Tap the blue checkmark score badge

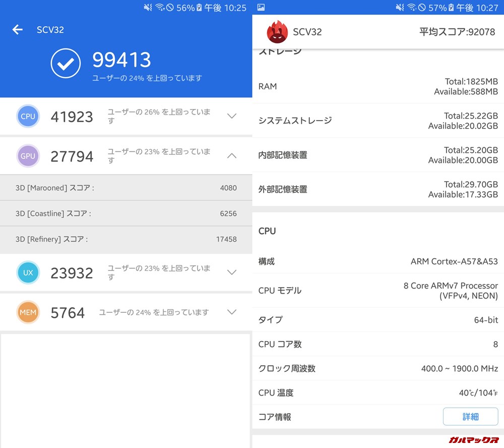pos(66,64)
